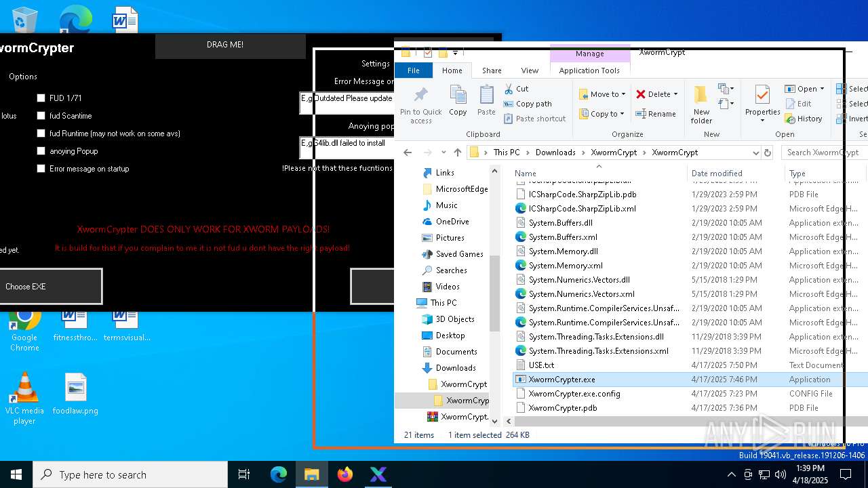Click the DRAG ME! bar

click(231, 45)
